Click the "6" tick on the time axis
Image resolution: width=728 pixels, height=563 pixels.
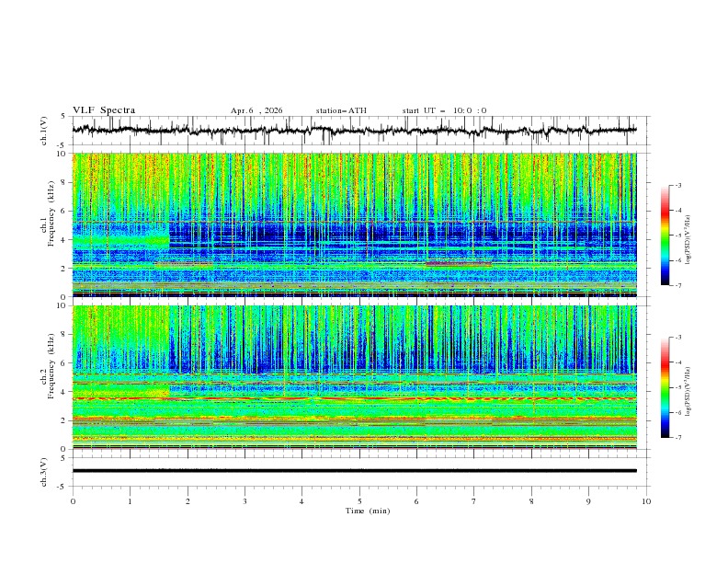(x=417, y=501)
